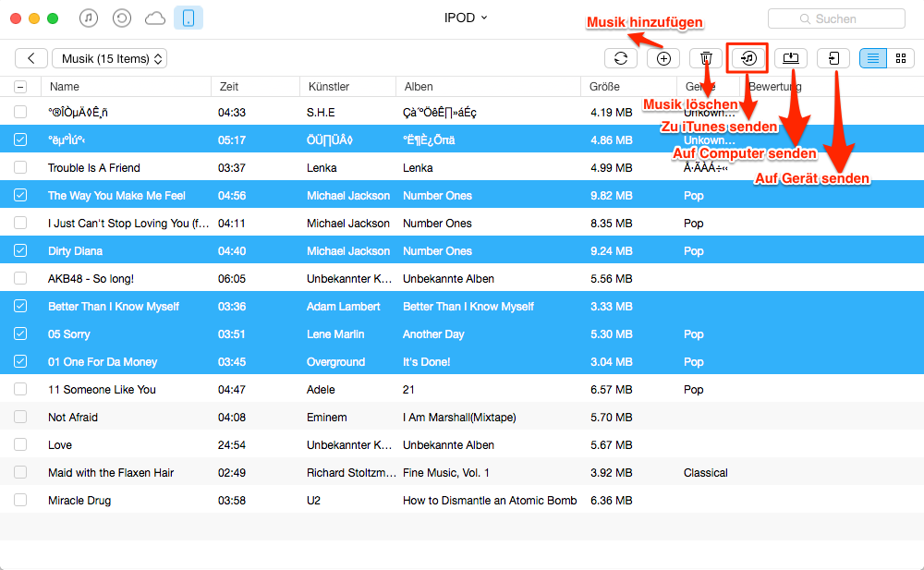Click artist Richard Stoltzm… cell

(351, 473)
